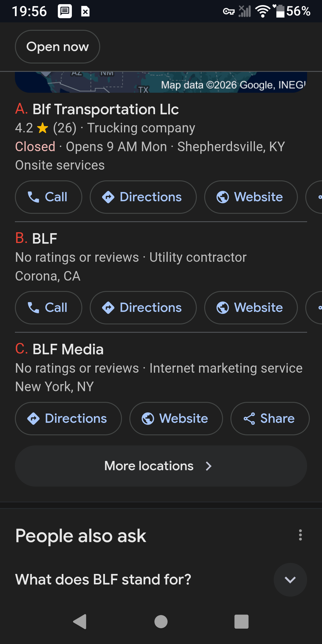Viewport: 322px width, 644px height.
Task: Tap Directions icon for BLF Media
Action: 33,419
